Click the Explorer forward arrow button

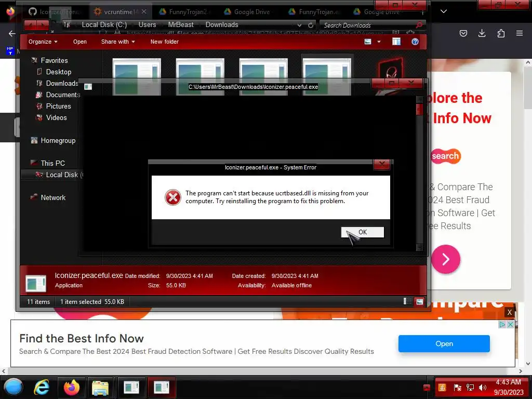[44, 25]
